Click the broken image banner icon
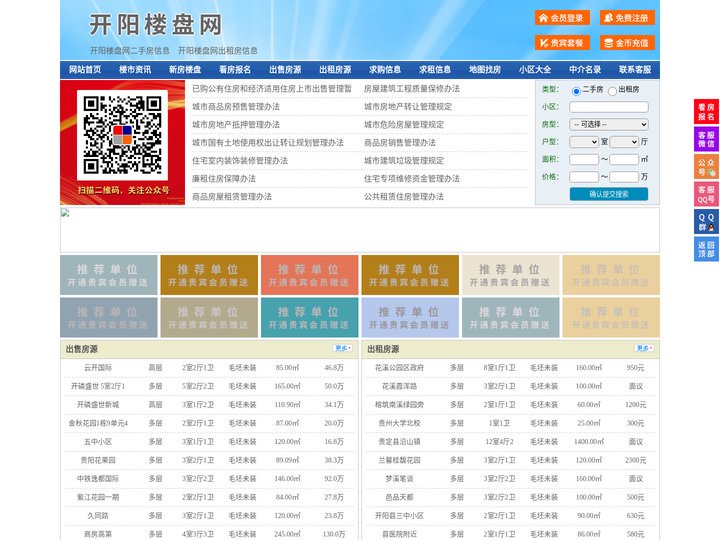This screenshot has width=720, height=540. (65, 213)
